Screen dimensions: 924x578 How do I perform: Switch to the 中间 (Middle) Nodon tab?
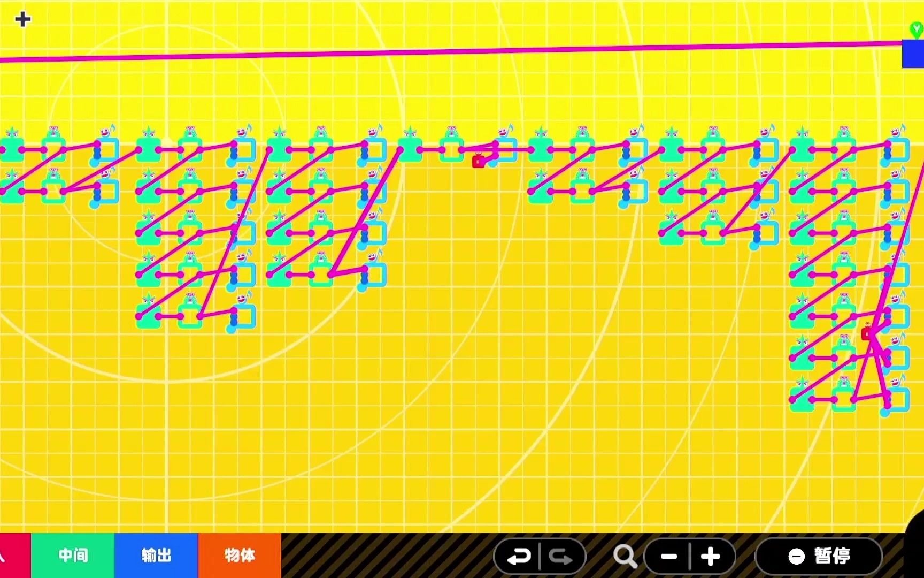click(73, 556)
